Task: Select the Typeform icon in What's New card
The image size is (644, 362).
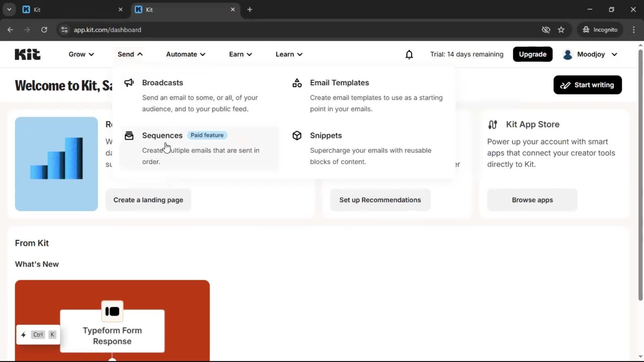Action: [112, 311]
